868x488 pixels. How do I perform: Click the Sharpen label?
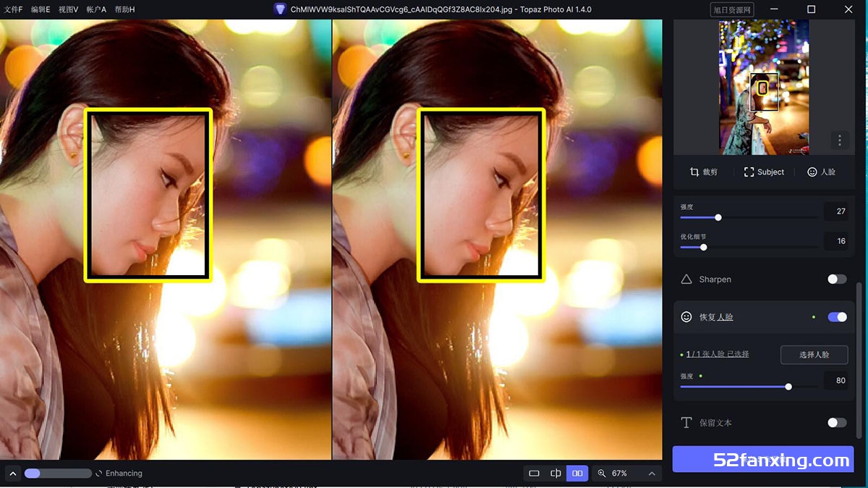(715, 279)
